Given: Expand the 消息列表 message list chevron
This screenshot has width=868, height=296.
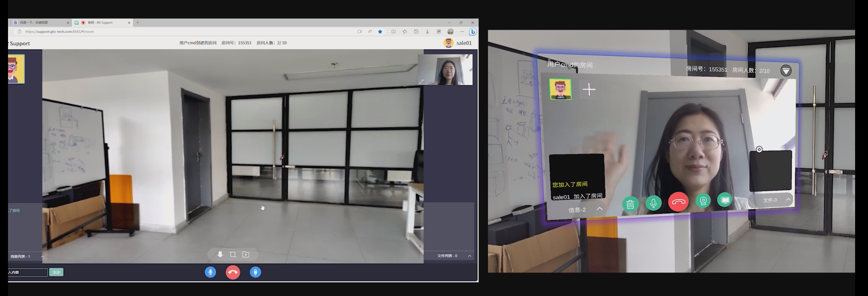Looking at the screenshot, I should point(43,257).
